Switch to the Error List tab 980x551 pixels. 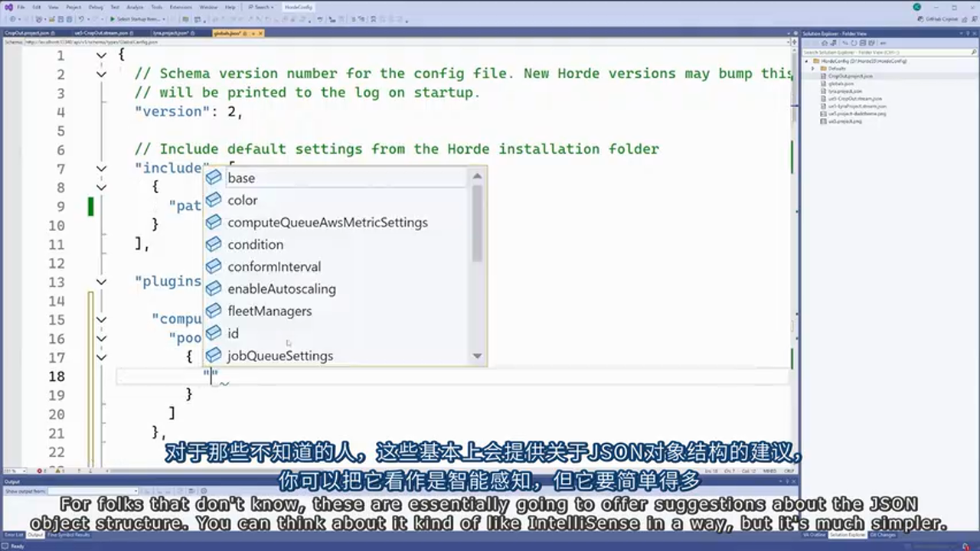[x=12, y=535]
